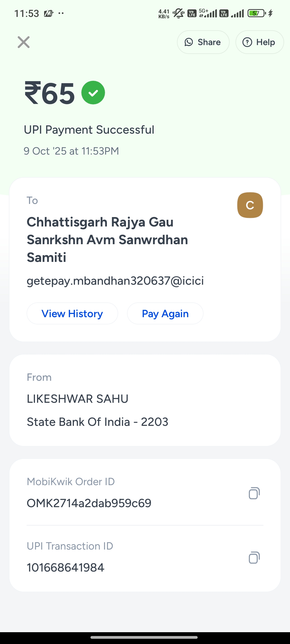Screen dimensions: 290x644
Task: Tap the status bar clock showing 11:53
Action: click(x=27, y=13)
